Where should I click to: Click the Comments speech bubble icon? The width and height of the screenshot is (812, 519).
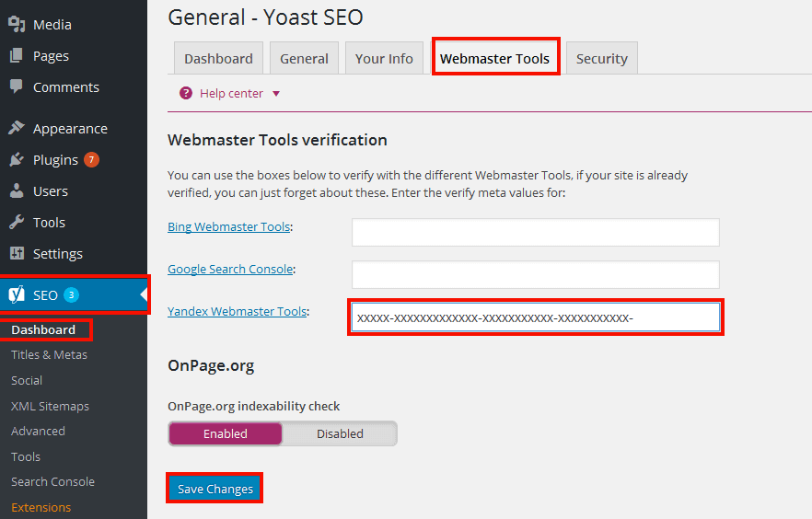[17, 86]
